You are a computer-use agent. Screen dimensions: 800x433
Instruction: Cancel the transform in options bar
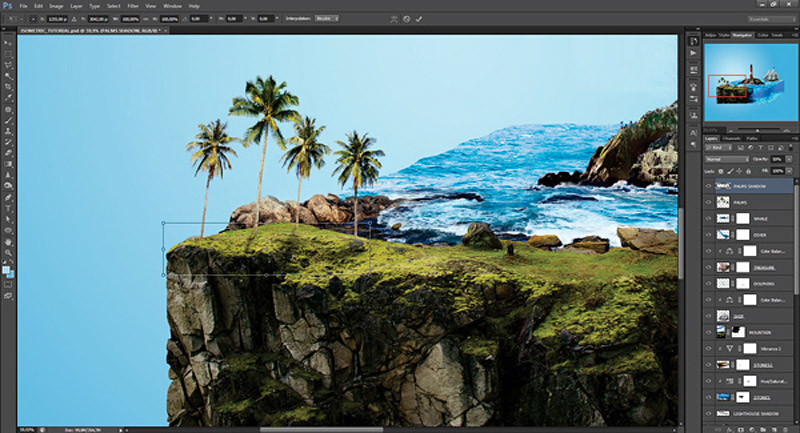(407, 19)
